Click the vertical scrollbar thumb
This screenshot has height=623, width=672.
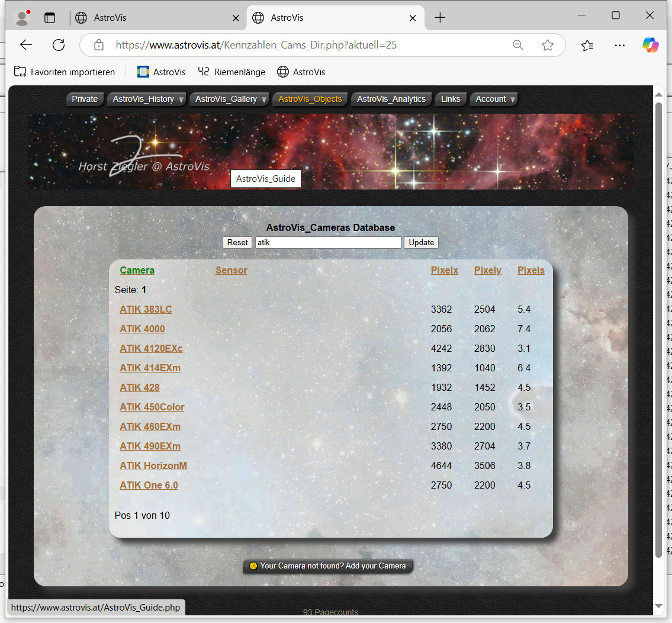coord(659,330)
